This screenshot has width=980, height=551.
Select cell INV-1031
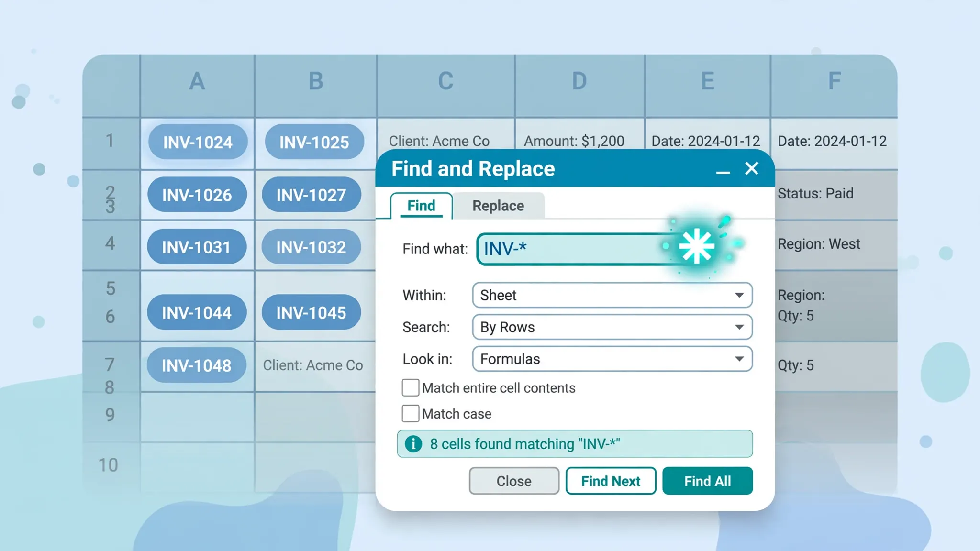[196, 247]
